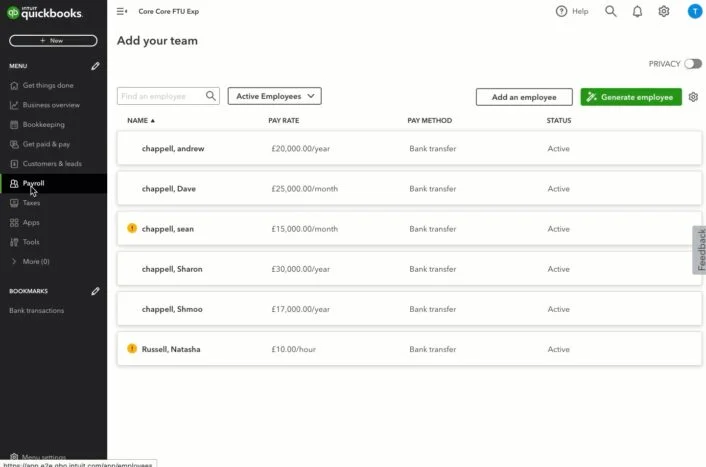This screenshot has height=467, width=706.
Task: Click the Tools sidebar icon
Action: 14,242
